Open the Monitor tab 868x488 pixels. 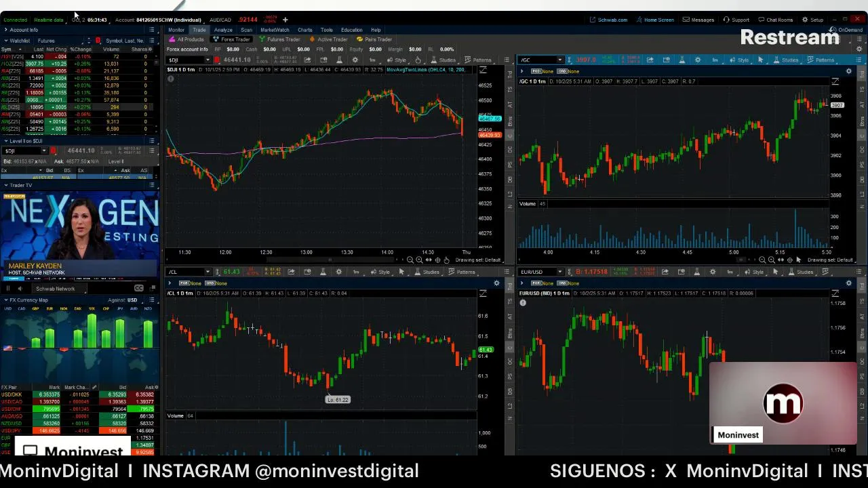[176, 30]
